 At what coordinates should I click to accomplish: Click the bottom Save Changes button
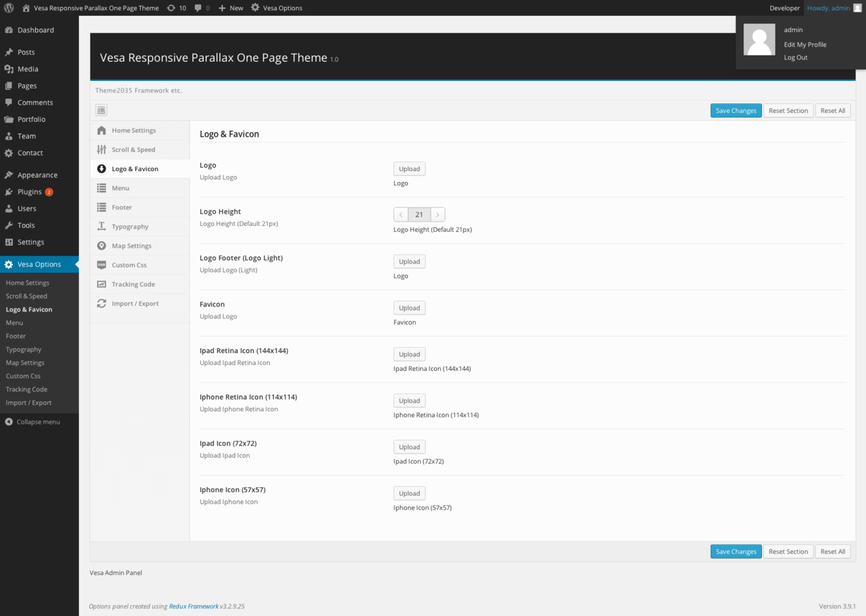pos(736,552)
